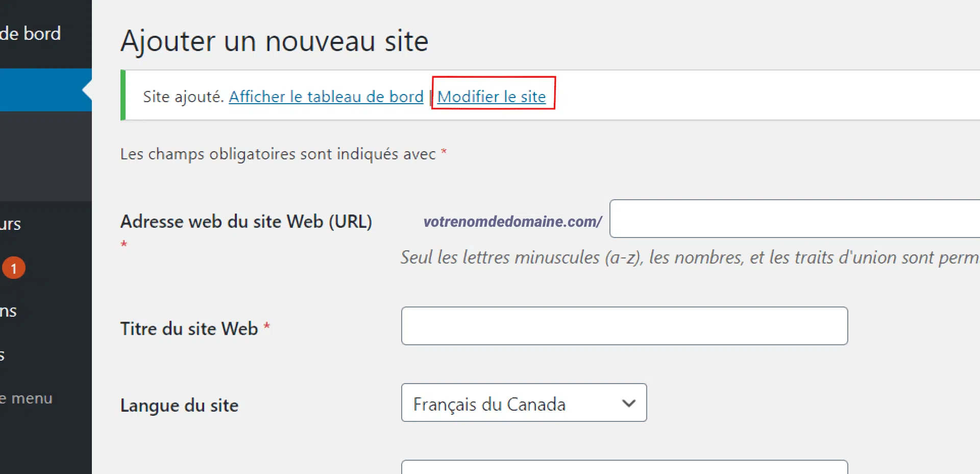Click the 'Site ajouté.' notice text
Screen dimensions: 980x474
[x=184, y=97]
